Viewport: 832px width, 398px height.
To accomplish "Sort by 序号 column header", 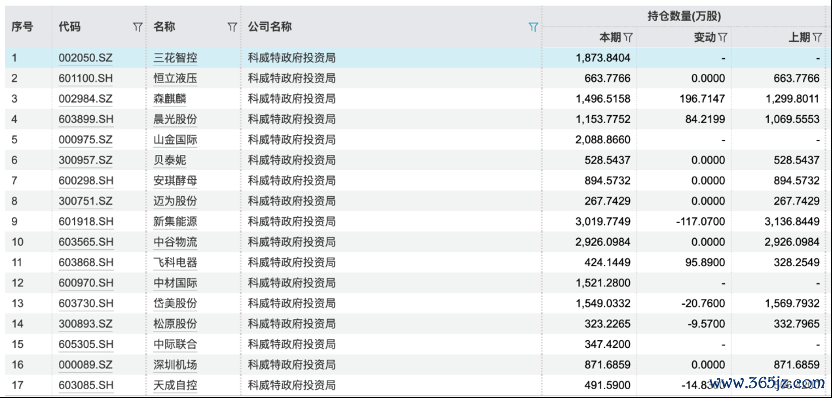I will [x=22, y=27].
